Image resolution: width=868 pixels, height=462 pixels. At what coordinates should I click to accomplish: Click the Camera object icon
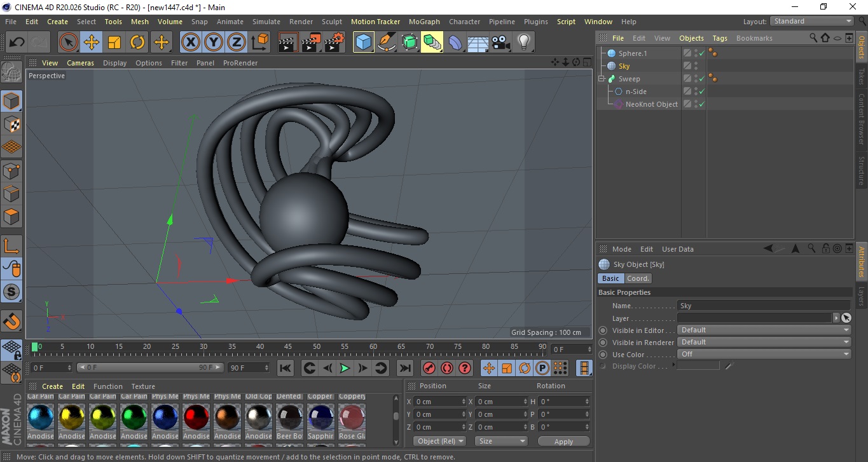tap(501, 43)
